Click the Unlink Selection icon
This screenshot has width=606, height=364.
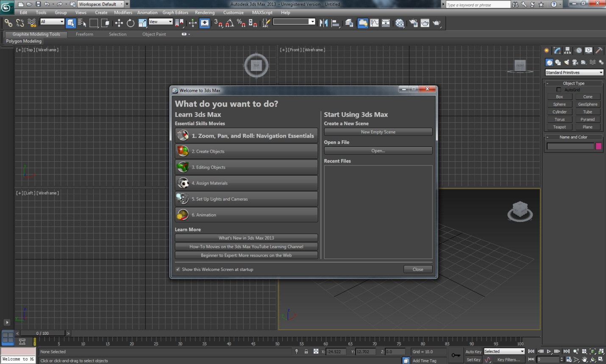coord(20,23)
